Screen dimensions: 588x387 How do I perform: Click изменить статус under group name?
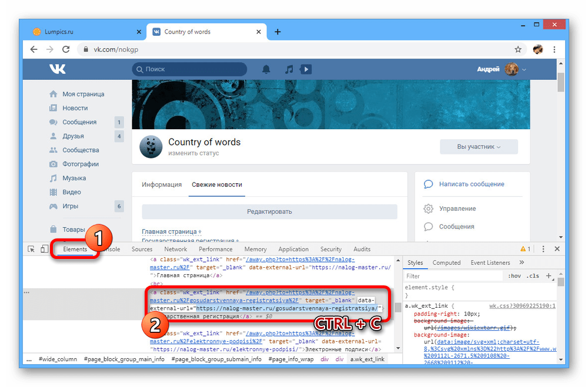pyautogui.click(x=193, y=153)
